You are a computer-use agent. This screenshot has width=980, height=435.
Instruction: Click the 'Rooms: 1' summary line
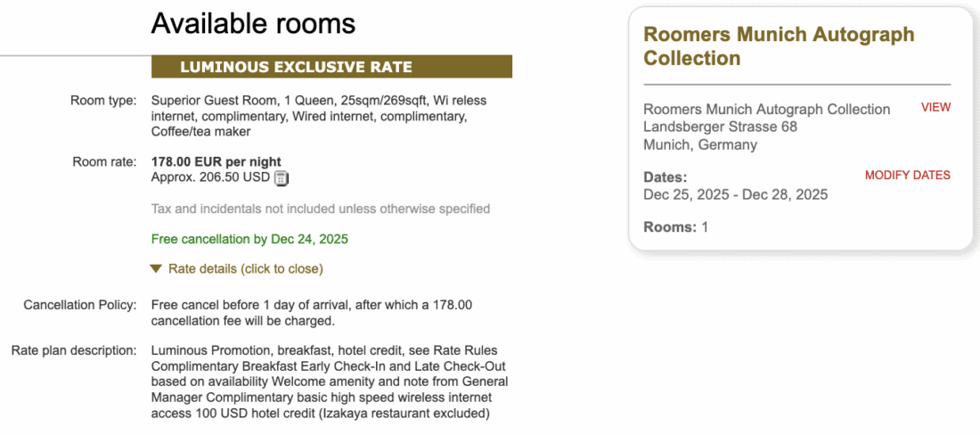click(x=675, y=227)
